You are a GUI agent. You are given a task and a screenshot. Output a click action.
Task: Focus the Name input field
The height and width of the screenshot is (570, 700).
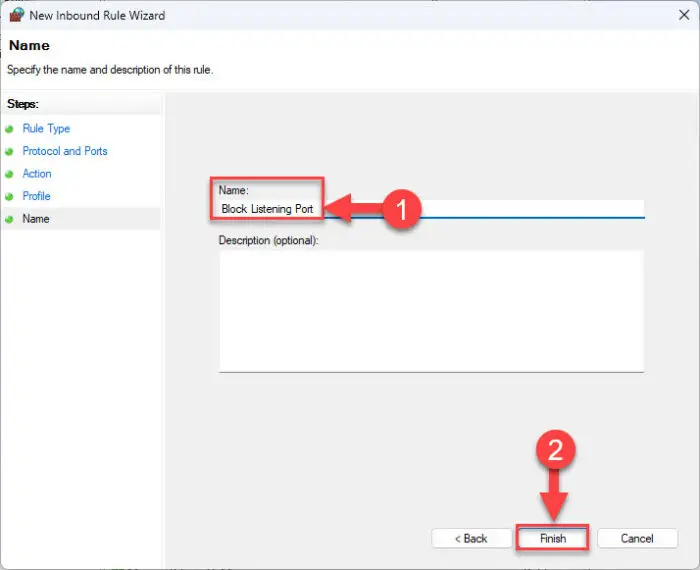(432, 208)
